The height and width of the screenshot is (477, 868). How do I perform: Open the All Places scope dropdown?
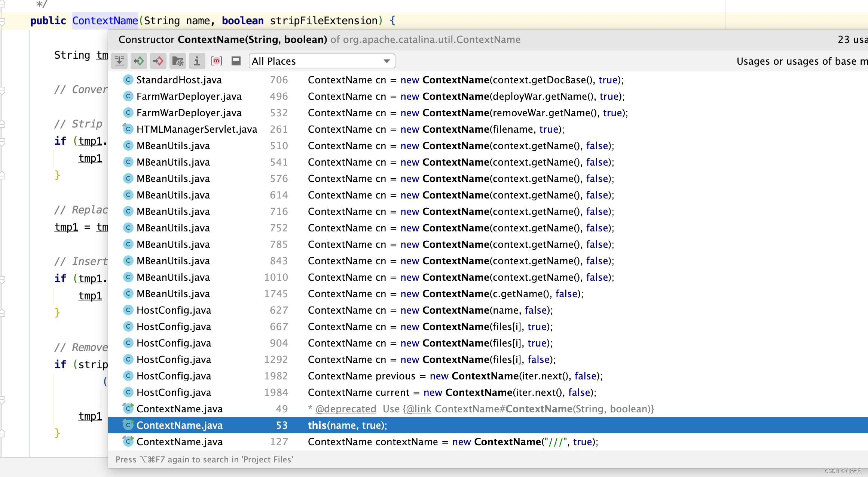tap(322, 61)
